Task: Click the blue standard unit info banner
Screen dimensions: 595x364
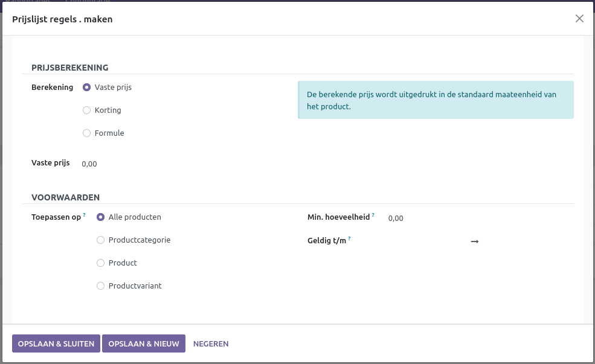Action: (x=435, y=100)
